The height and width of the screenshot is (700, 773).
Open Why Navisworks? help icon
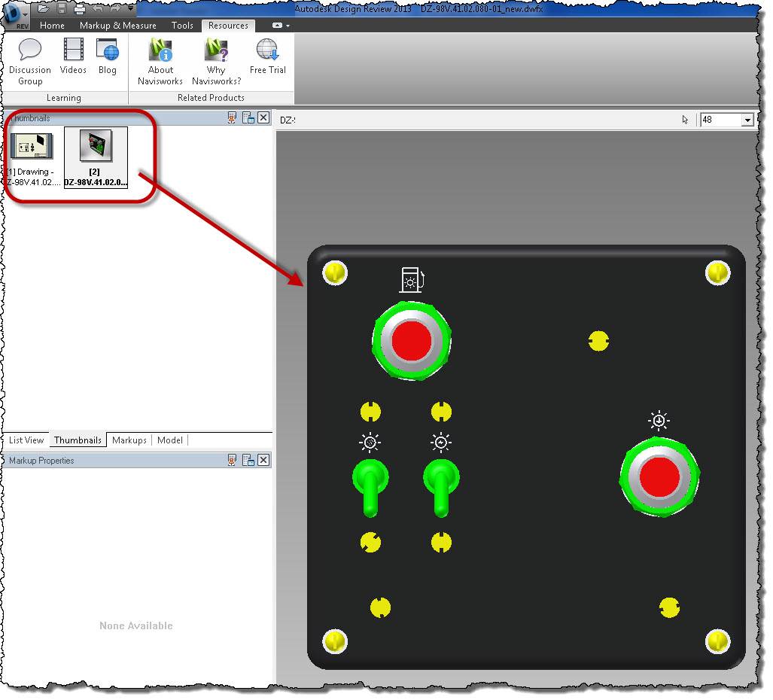click(216, 50)
